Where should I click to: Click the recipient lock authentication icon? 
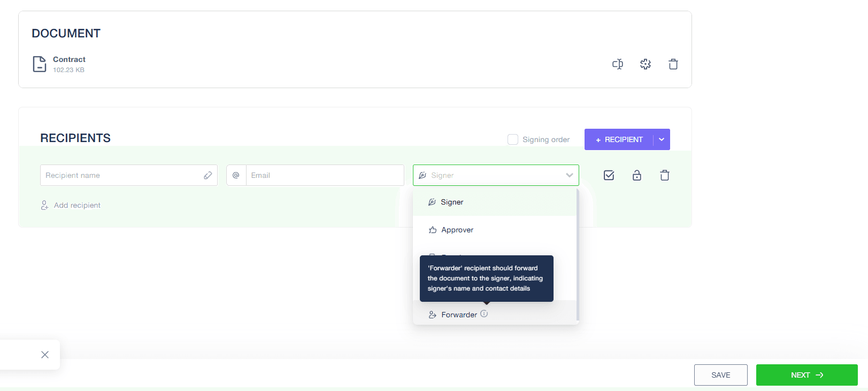point(637,175)
